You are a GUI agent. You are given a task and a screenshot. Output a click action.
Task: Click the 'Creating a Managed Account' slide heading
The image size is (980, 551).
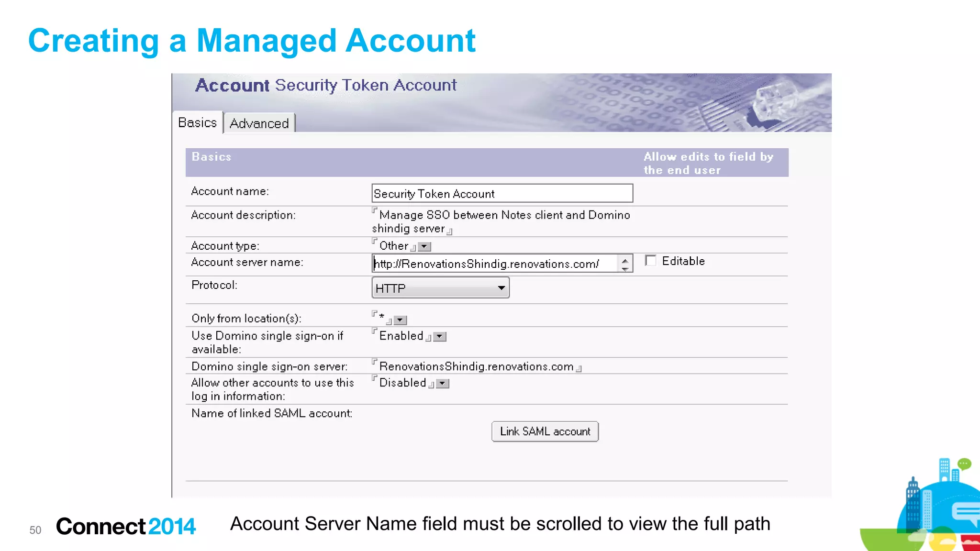click(x=252, y=41)
